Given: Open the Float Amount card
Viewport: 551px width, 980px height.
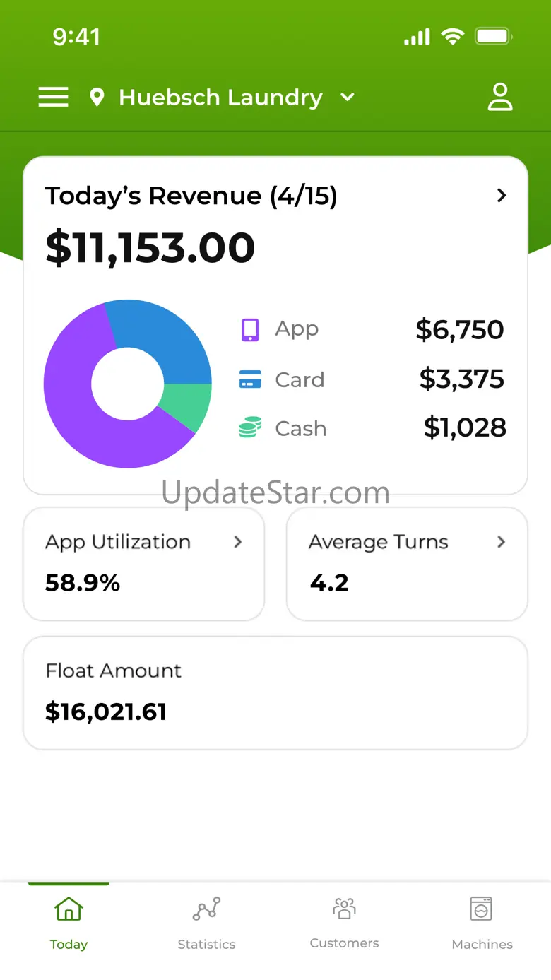Looking at the screenshot, I should pos(275,692).
